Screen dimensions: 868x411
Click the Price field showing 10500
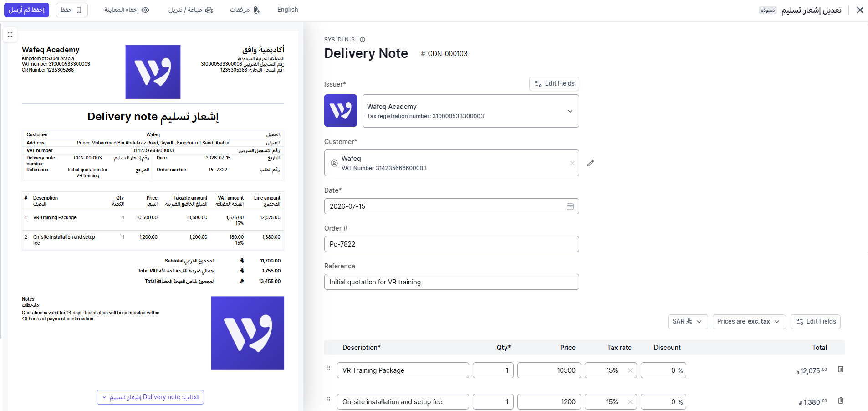click(x=549, y=370)
